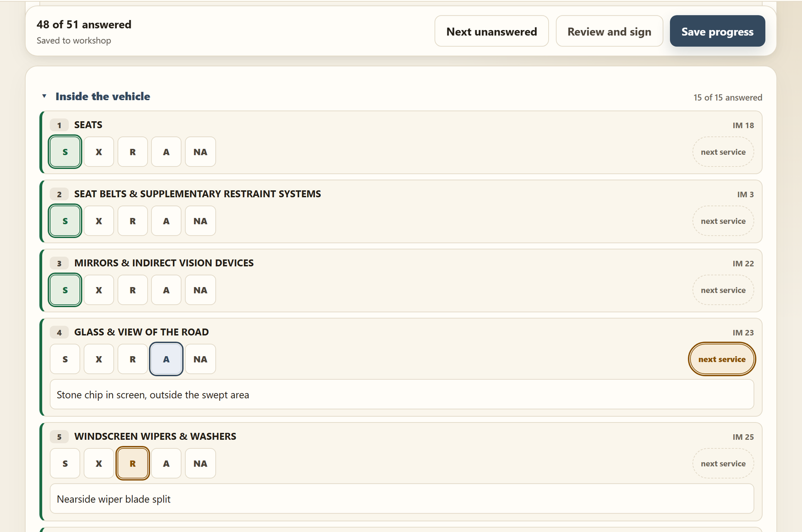Mark Seats as X
The image size is (802, 532).
pyautogui.click(x=99, y=152)
